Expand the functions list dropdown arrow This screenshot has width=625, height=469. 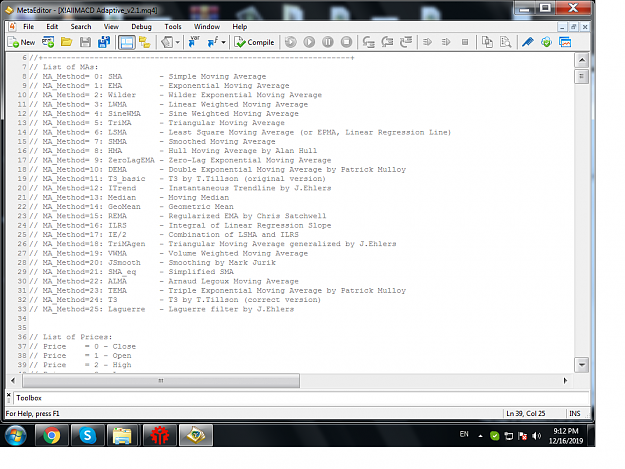pos(223,42)
